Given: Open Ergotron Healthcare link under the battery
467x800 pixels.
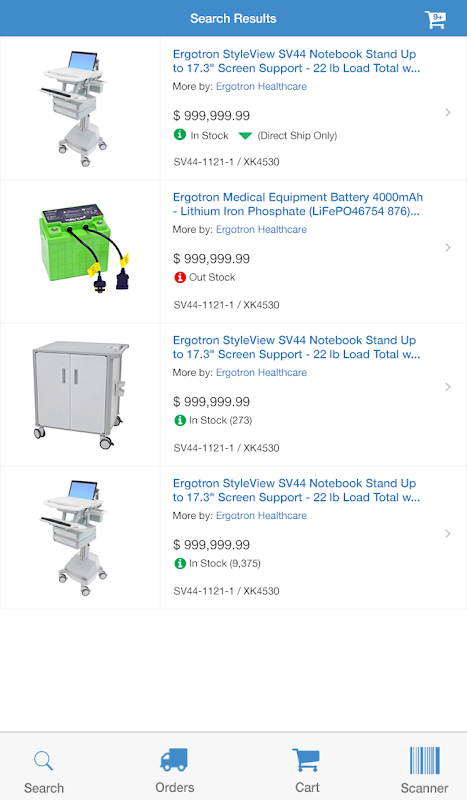Looking at the screenshot, I should click(x=261, y=230).
